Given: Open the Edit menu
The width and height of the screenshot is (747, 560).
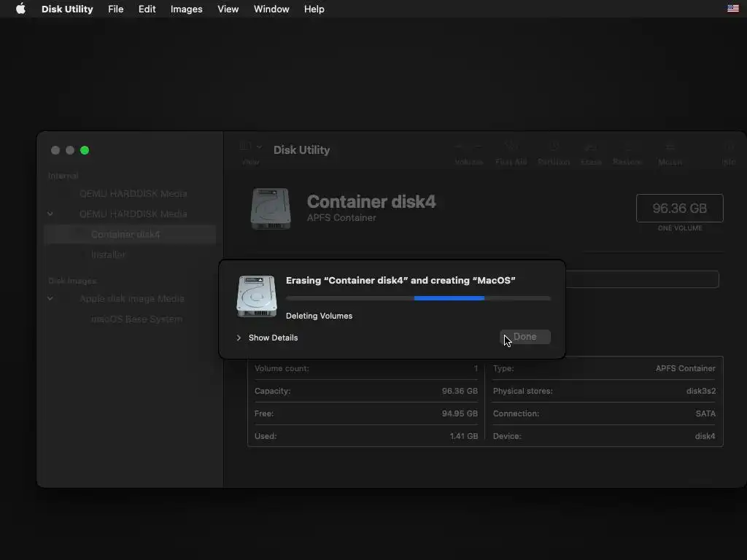Looking at the screenshot, I should click(x=147, y=9).
